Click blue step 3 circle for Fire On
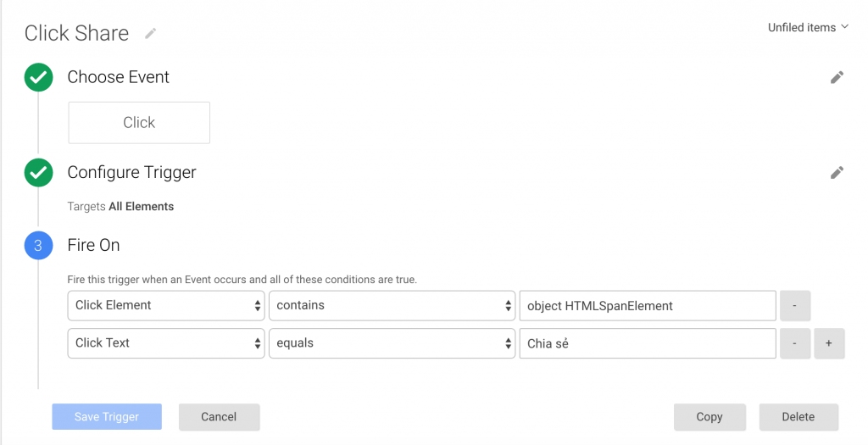The image size is (868, 445). (39, 245)
